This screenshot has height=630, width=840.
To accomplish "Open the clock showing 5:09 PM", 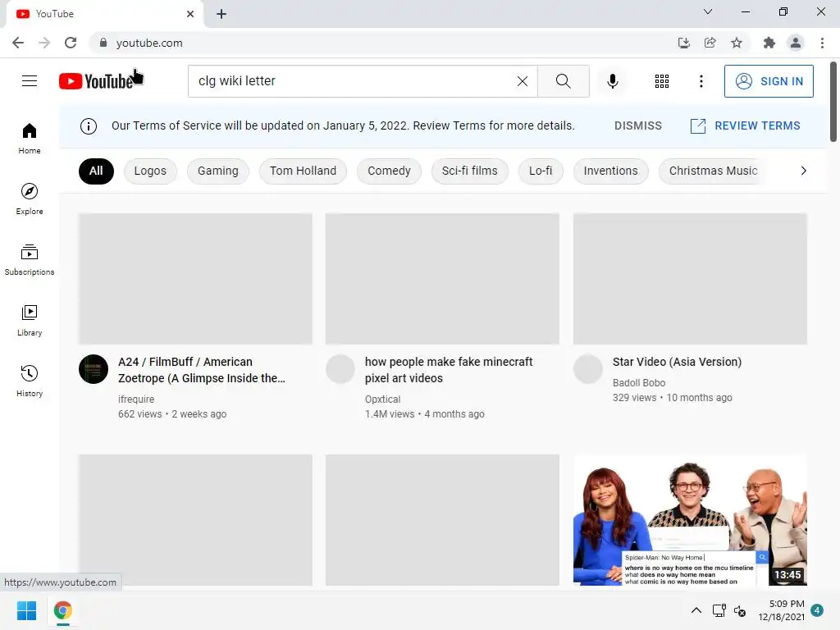I will pos(781,610).
